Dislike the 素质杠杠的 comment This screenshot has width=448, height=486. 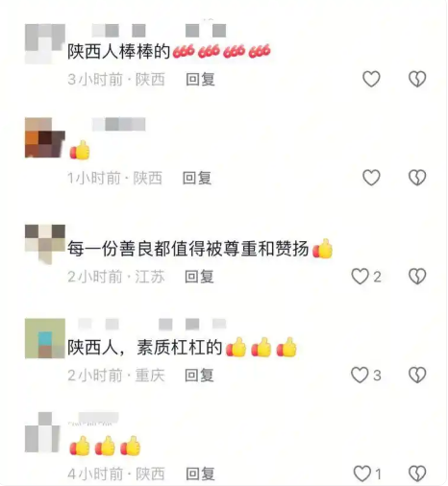click(x=417, y=375)
